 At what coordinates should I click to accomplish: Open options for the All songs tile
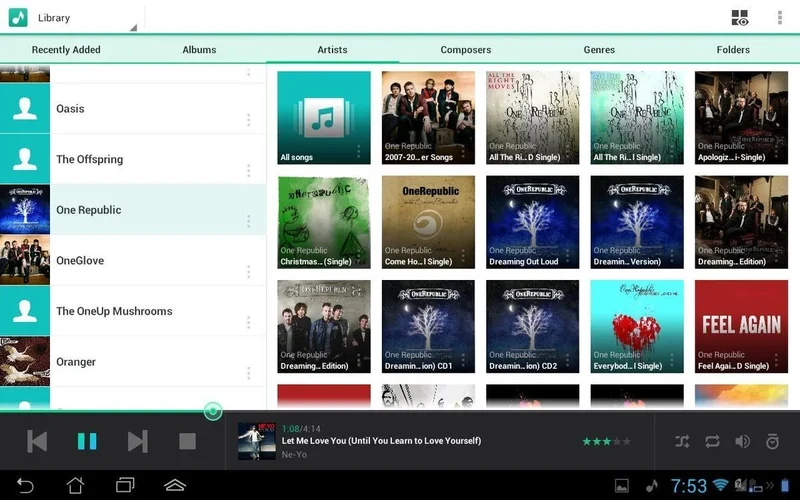(359, 152)
